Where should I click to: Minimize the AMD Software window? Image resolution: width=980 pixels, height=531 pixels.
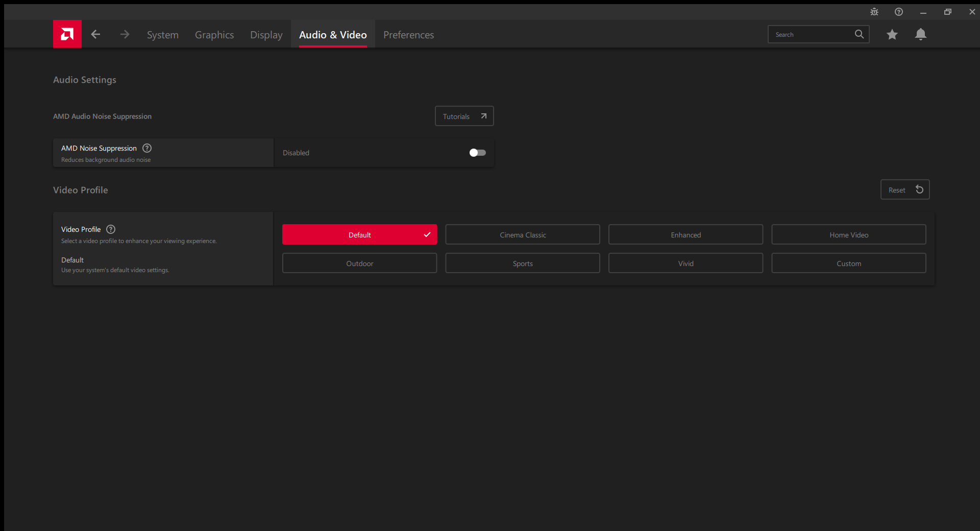[923, 12]
